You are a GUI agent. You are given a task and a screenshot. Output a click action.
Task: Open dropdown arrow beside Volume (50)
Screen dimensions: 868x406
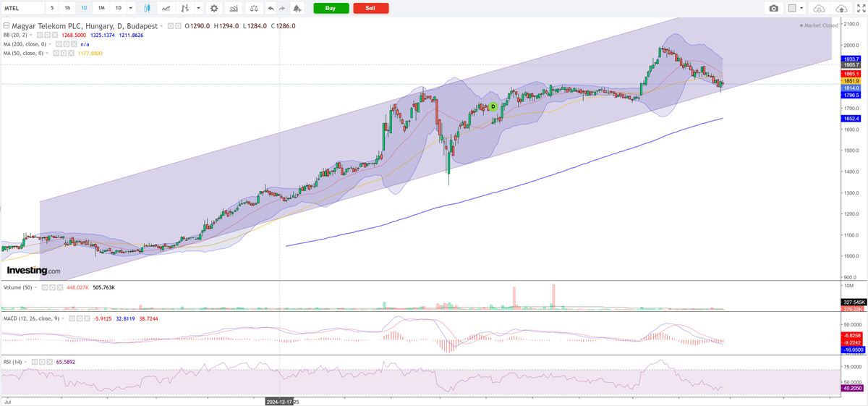36,287
